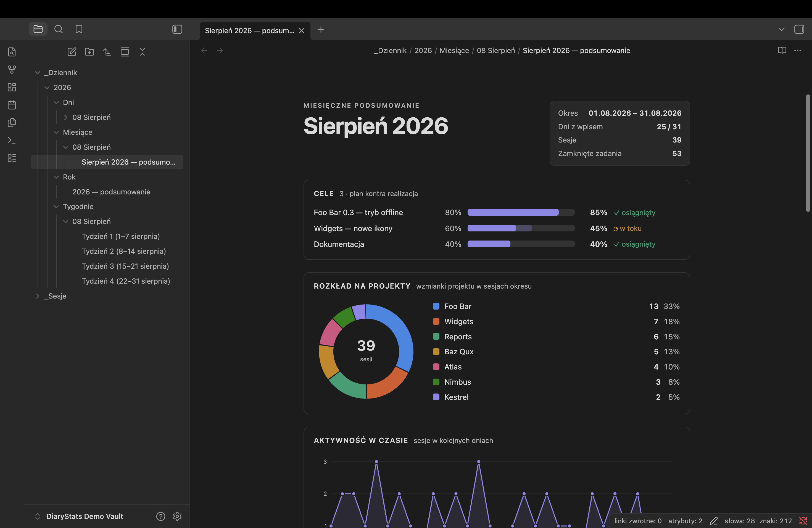812x528 pixels.
Task: Open templates ribbon icon
Action: (12, 122)
